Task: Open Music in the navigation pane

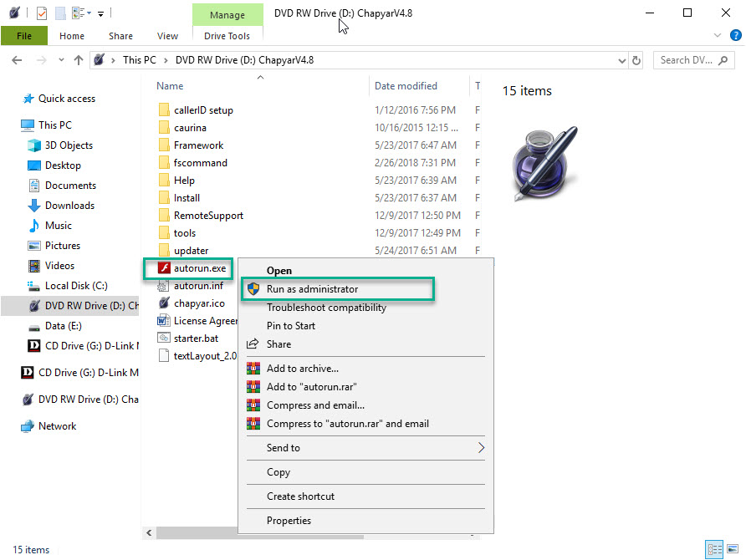Action: (x=58, y=226)
